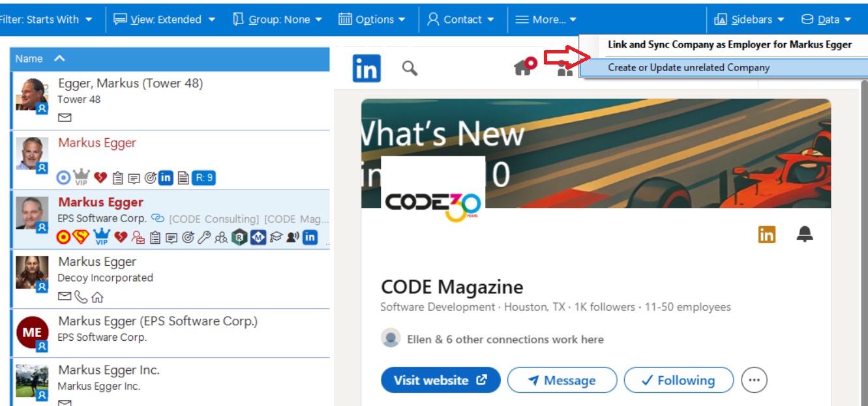Image resolution: width=868 pixels, height=406 pixels.
Task: Expand the Options menu
Action: pos(372,20)
